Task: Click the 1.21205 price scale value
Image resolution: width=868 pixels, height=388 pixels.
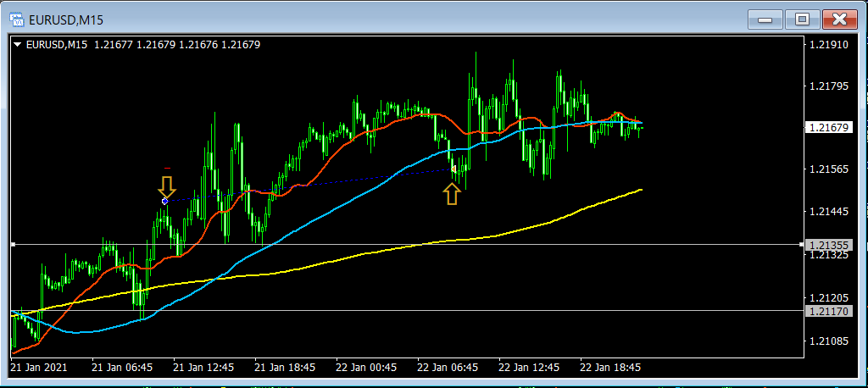Action: coord(829,298)
